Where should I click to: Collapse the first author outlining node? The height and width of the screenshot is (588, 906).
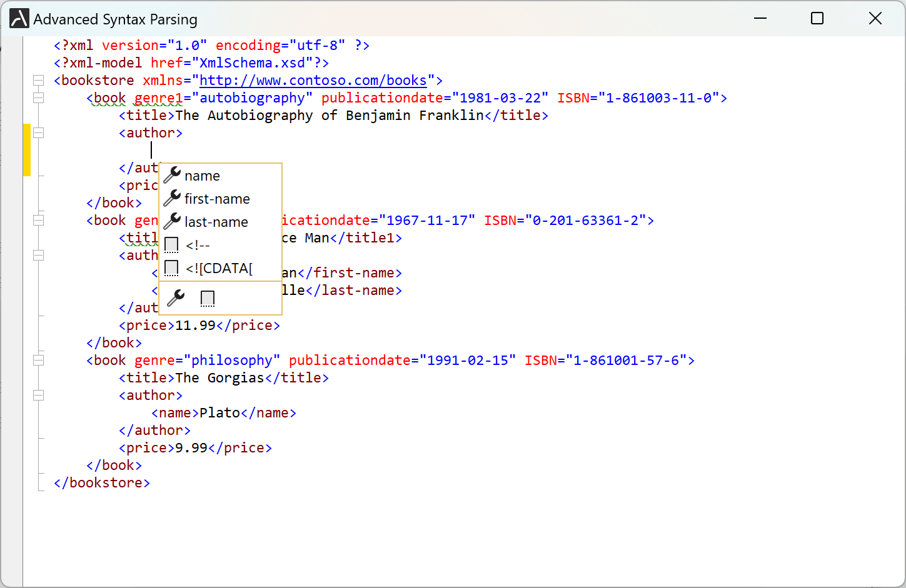39,132
